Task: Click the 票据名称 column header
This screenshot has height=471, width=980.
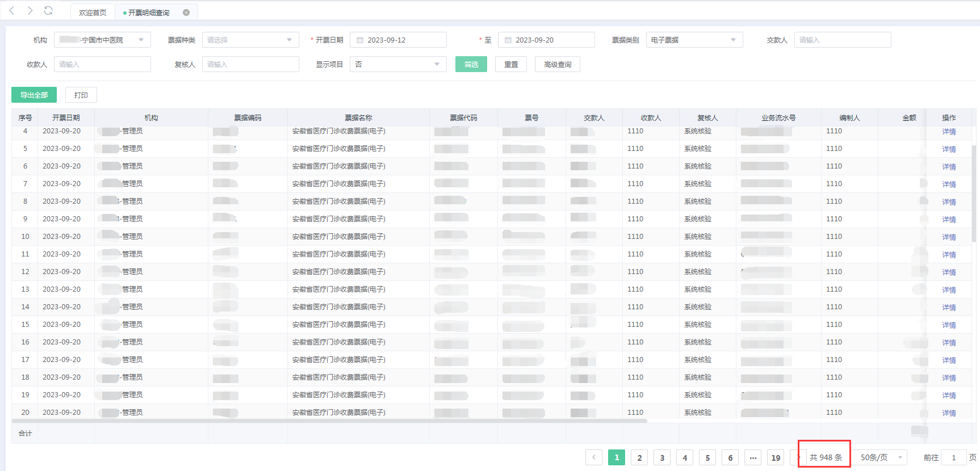Action: pyautogui.click(x=358, y=117)
